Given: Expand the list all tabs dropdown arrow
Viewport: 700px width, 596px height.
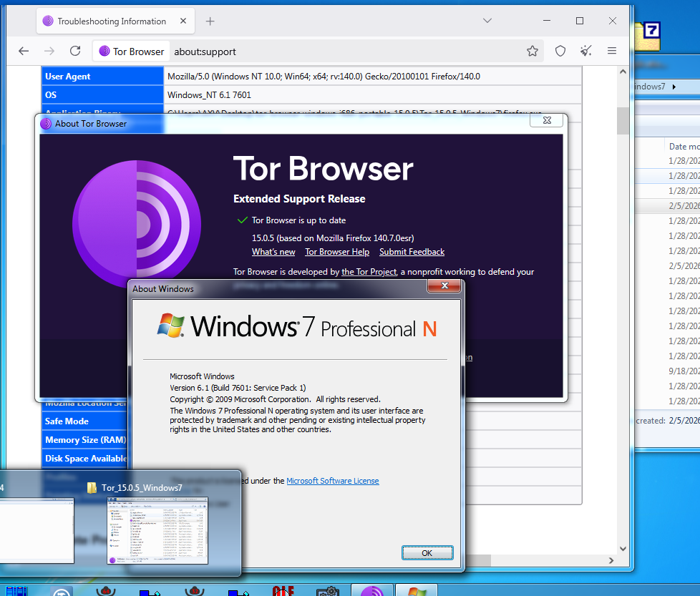Looking at the screenshot, I should [x=487, y=21].
